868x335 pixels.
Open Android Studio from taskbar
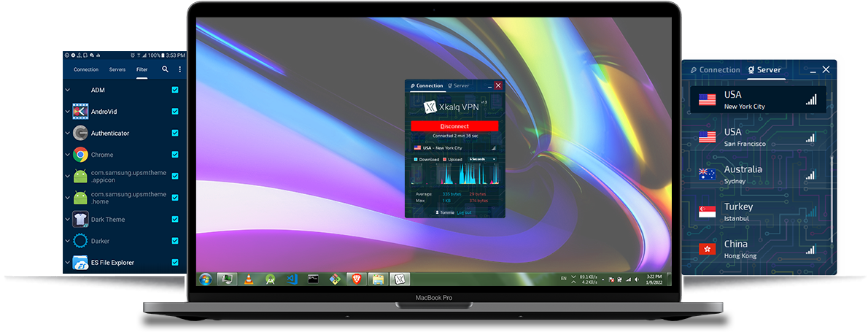click(x=271, y=279)
